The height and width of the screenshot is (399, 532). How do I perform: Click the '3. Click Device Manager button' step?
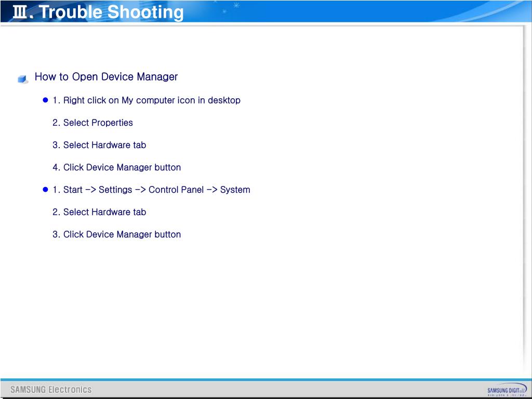117,234
